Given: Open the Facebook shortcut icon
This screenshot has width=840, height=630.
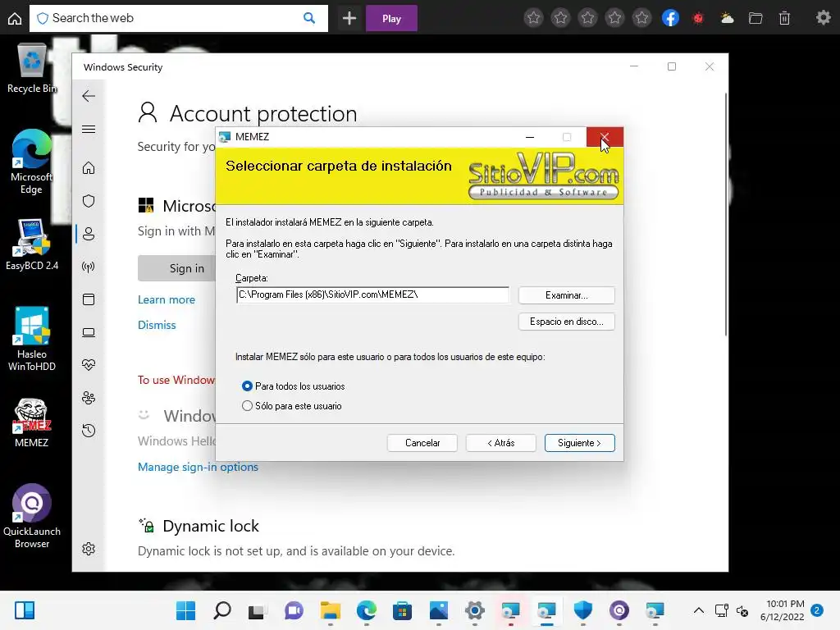Looking at the screenshot, I should 670,18.
